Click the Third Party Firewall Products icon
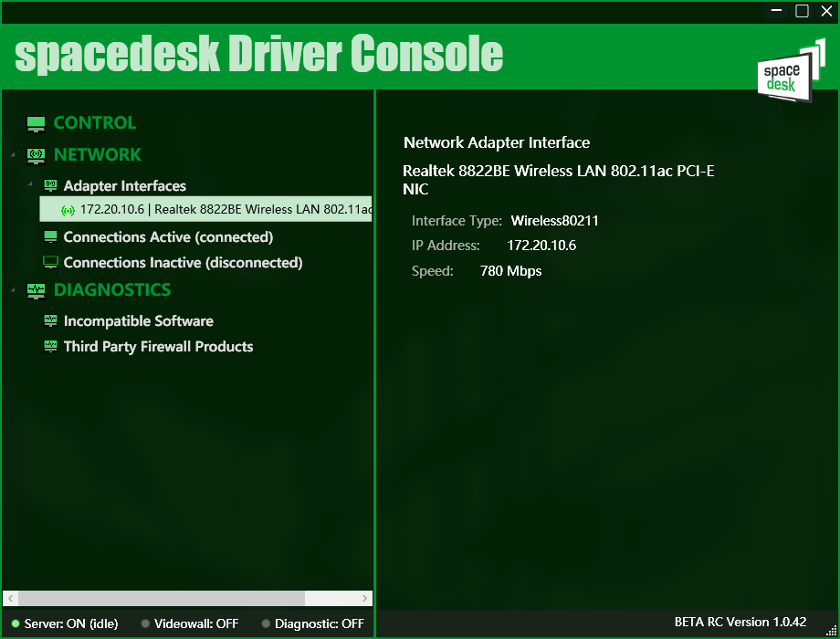 pyautogui.click(x=51, y=347)
